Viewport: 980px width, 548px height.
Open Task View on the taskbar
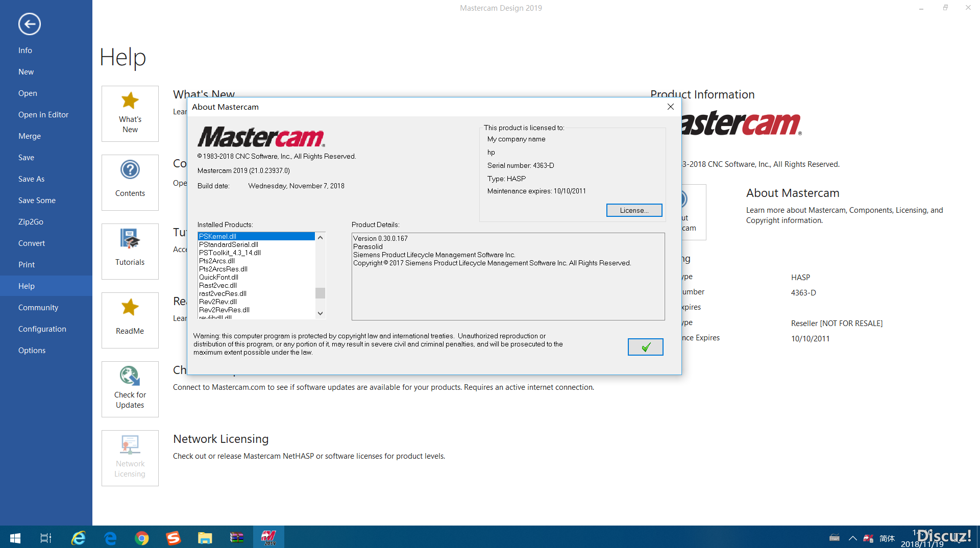tap(46, 538)
